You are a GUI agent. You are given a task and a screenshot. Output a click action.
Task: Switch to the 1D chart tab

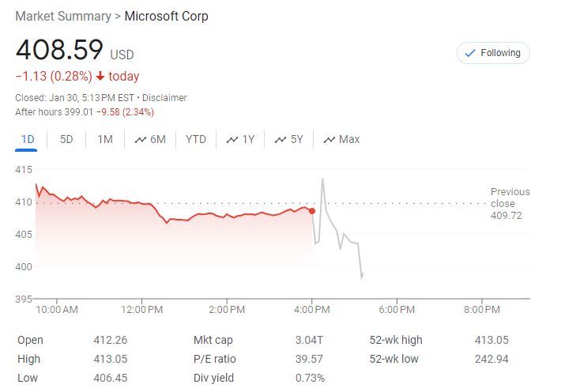coord(28,140)
